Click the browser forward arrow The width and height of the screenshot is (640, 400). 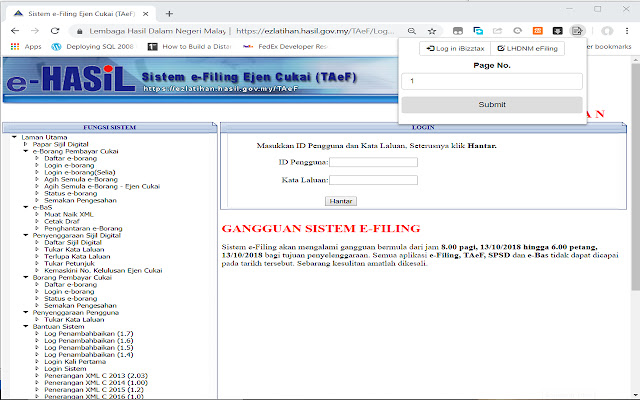pos(35,31)
